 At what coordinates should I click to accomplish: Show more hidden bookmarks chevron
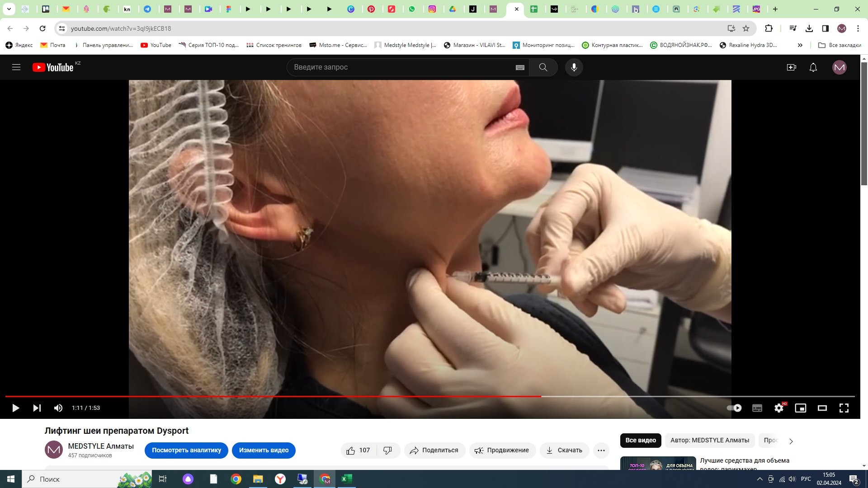click(x=800, y=45)
